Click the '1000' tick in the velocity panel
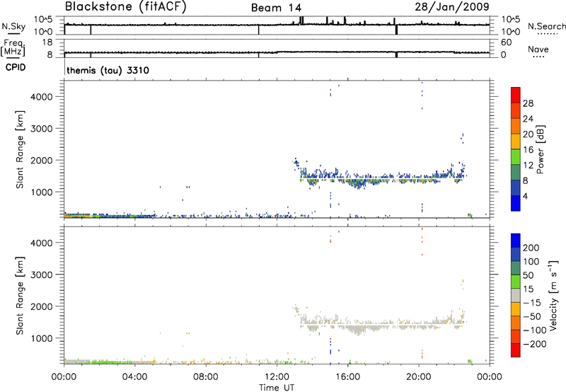The width and height of the screenshot is (566, 392). tap(42, 338)
